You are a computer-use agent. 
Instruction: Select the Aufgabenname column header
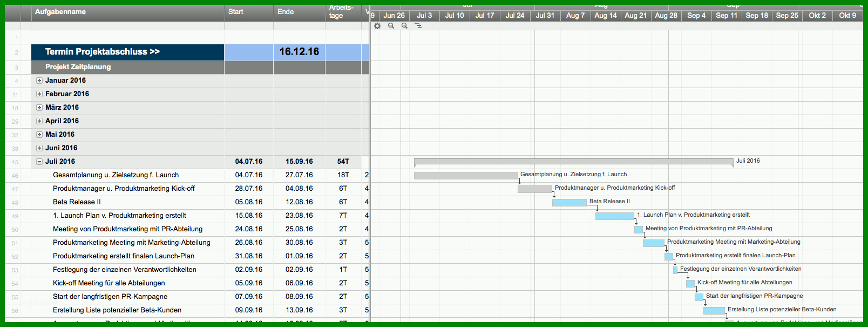tap(128, 12)
